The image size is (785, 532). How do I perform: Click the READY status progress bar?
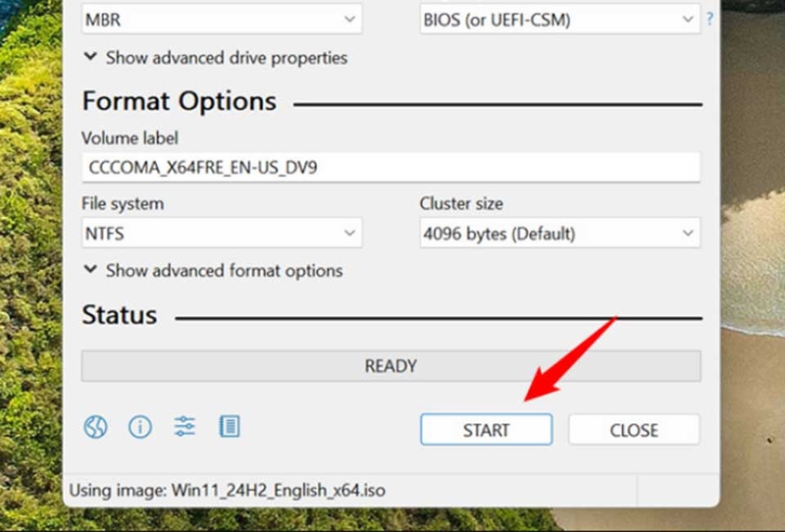pos(391,366)
